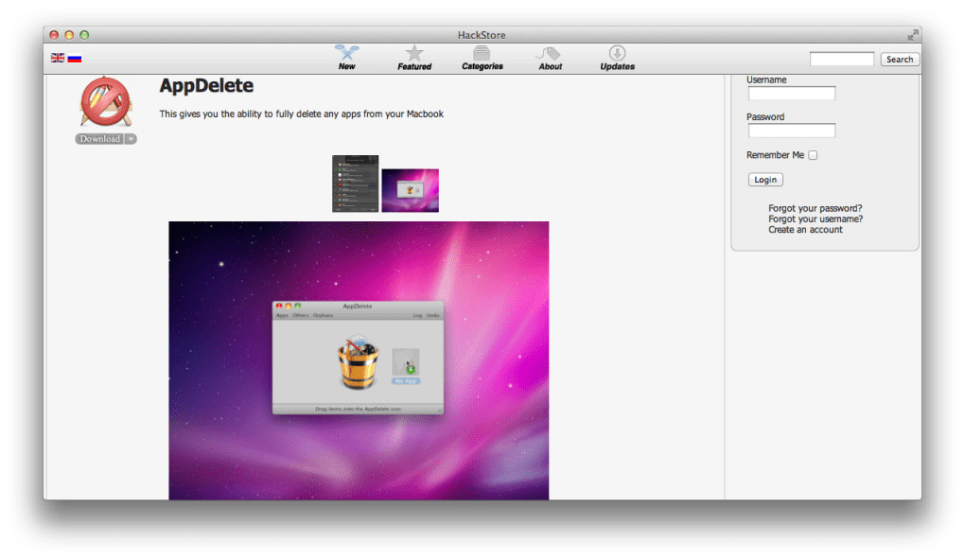Screen dimensions: 965x560
Task: Enter fullscreen via title bar arrows icon
Action: point(913,35)
